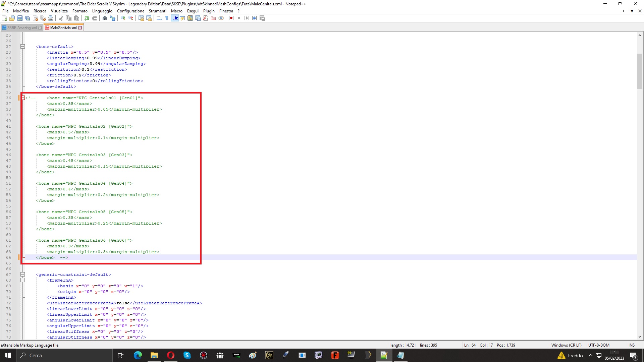Click the Close All documents icon
Screen dimensions: 644x362
tap(43, 18)
